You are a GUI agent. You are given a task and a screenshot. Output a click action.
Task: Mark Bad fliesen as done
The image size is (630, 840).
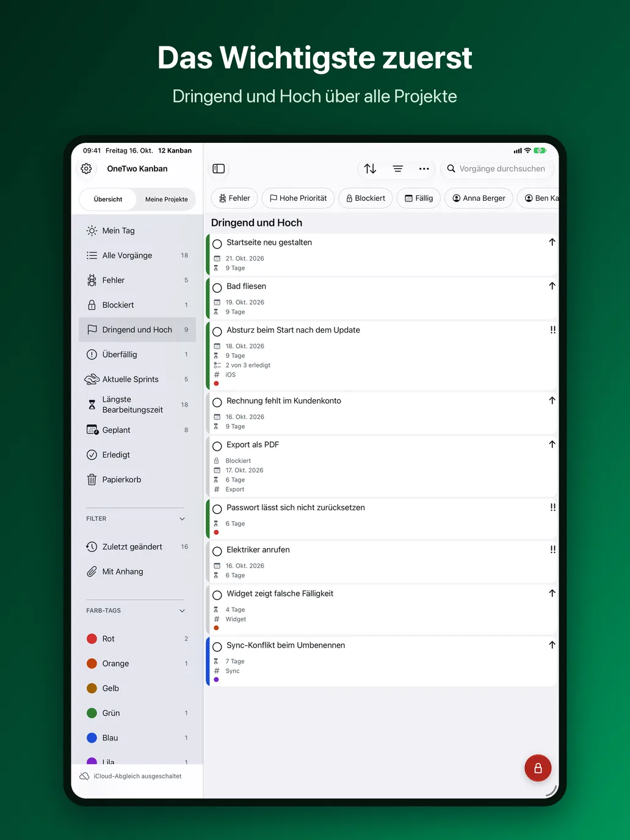(x=217, y=288)
